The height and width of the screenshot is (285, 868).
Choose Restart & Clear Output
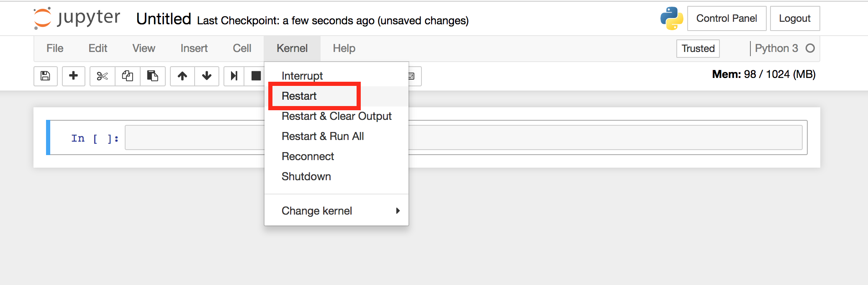click(336, 116)
